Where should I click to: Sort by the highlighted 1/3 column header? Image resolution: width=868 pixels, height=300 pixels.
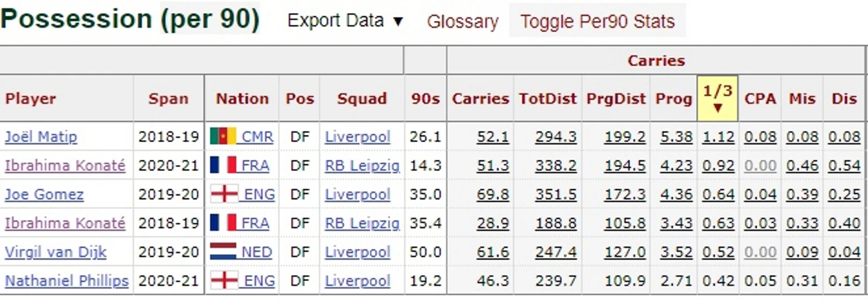(718, 98)
